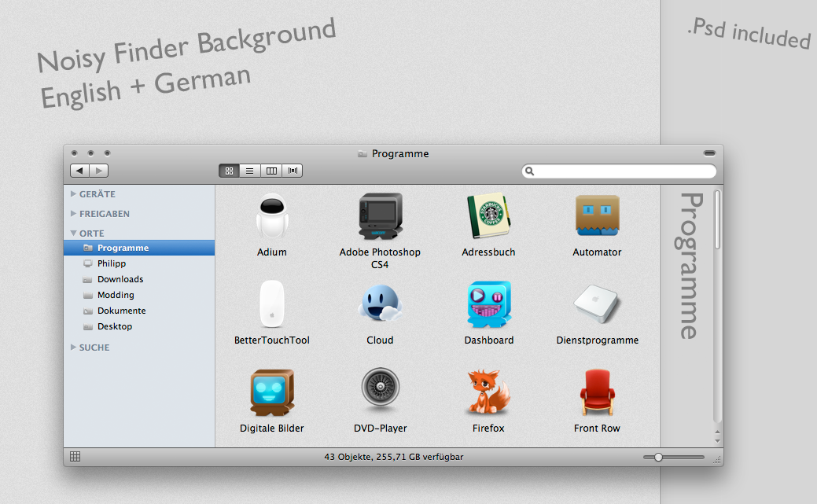Switch to icon view
Screen dimensions: 817x504
(x=229, y=171)
